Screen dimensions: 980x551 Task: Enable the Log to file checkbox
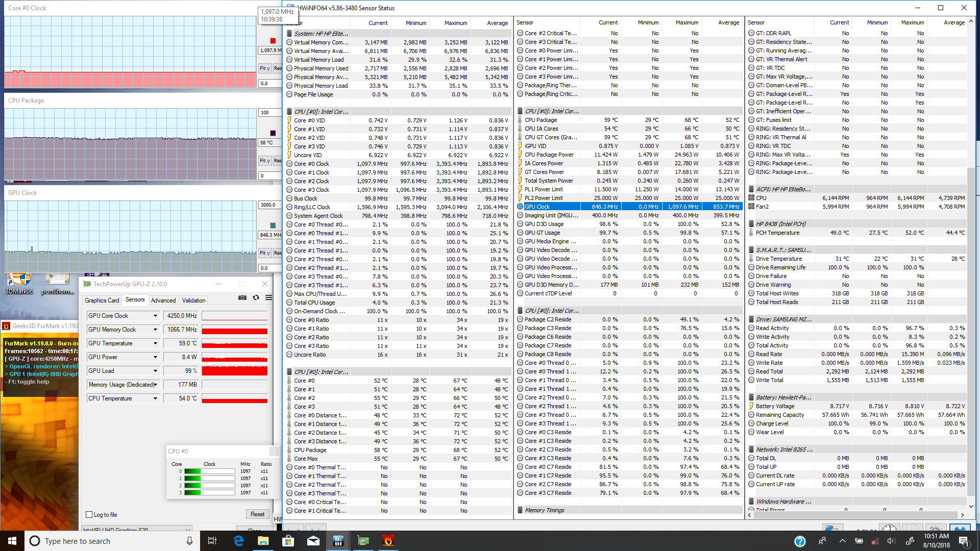pyautogui.click(x=89, y=515)
